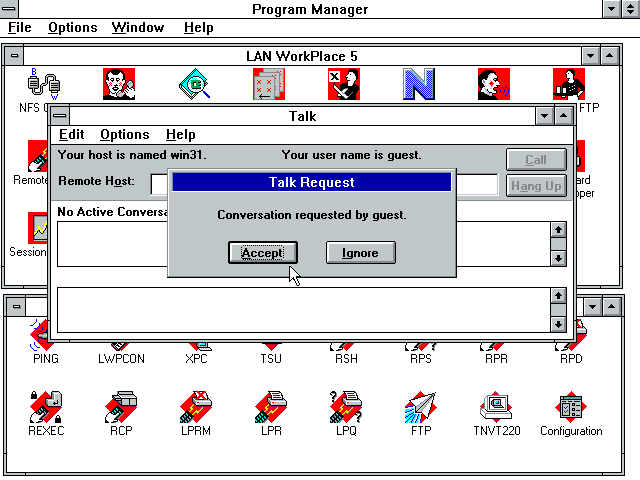Click the 'Remote Host:' label

(x=96, y=181)
